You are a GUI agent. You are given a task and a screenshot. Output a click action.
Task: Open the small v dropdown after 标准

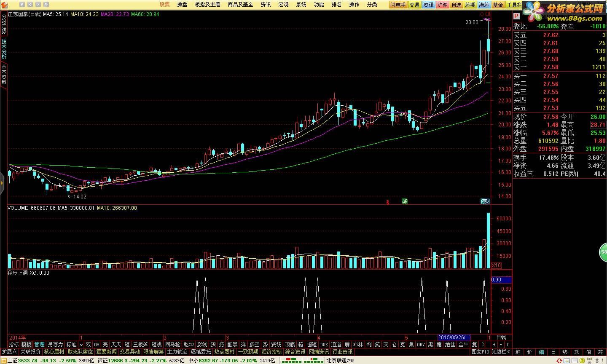pos(81,345)
